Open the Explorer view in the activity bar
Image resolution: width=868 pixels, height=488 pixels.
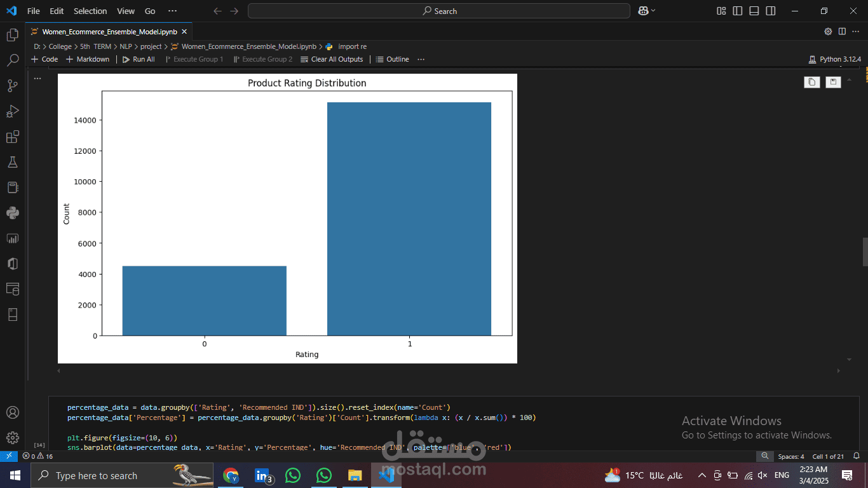point(12,36)
